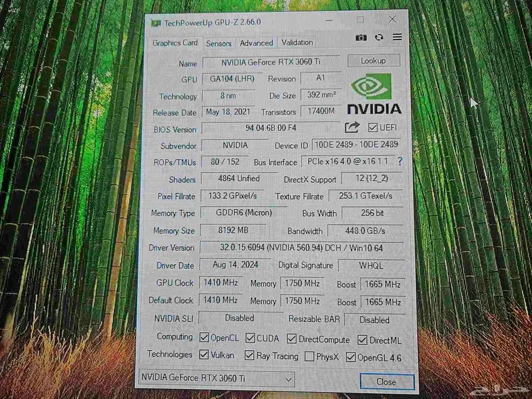The width and height of the screenshot is (532, 399).
Task: Click the NVIDIA logo image
Action: (x=374, y=94)
